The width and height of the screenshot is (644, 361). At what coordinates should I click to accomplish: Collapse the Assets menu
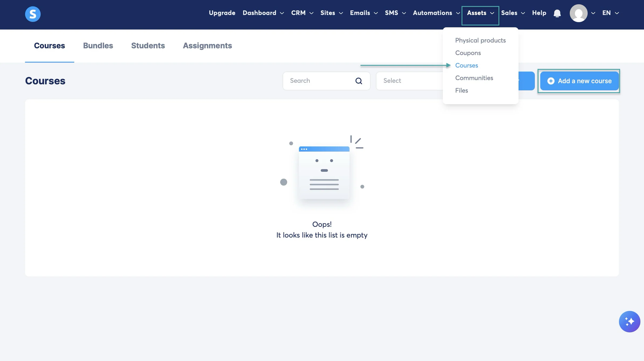click(x=480, y=13)
